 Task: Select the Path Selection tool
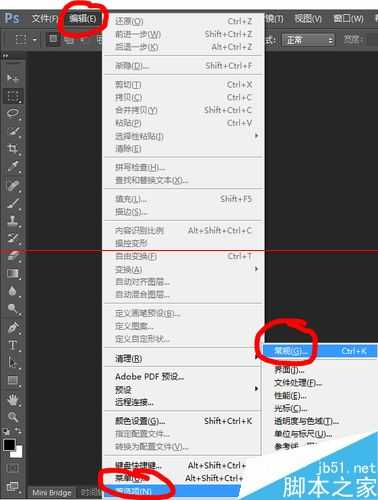pos(13,363)
